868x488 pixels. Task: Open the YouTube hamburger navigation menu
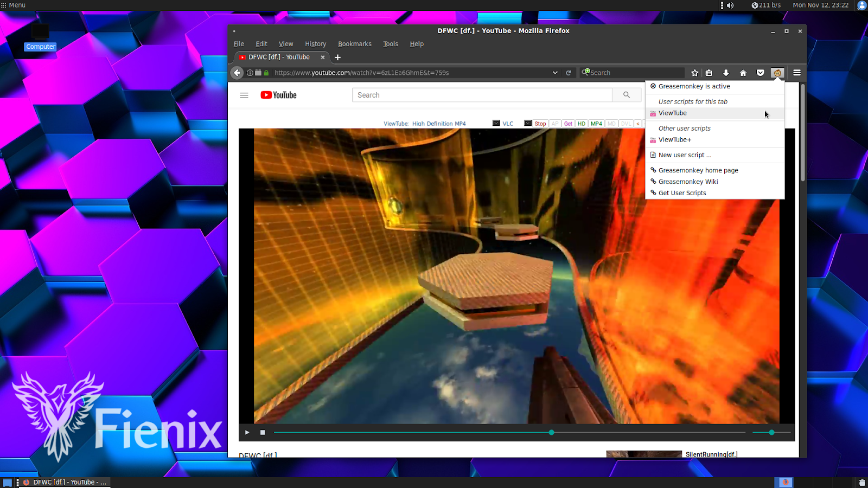[244, 95]
